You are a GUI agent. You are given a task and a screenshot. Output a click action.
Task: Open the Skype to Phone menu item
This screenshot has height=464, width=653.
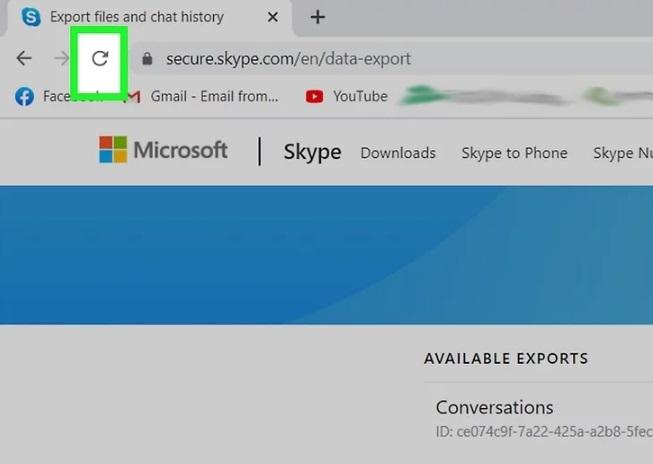pyautogui.click(x=514, y=153)
